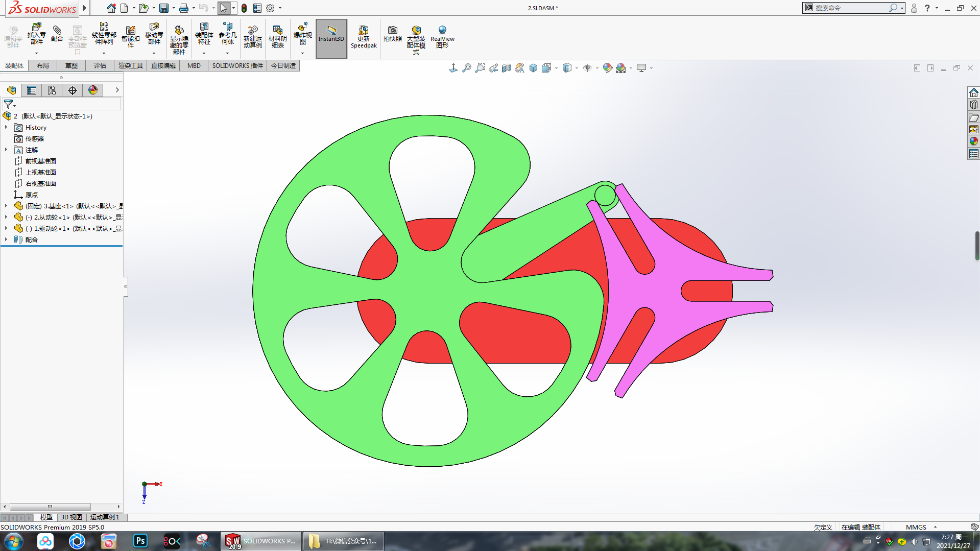Click the Exploded View icon
The image size is (980, 551).
click(302, 35)
